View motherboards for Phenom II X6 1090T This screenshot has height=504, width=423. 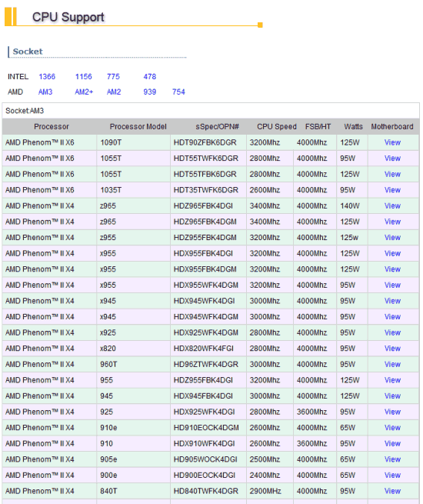click(392, 142)
